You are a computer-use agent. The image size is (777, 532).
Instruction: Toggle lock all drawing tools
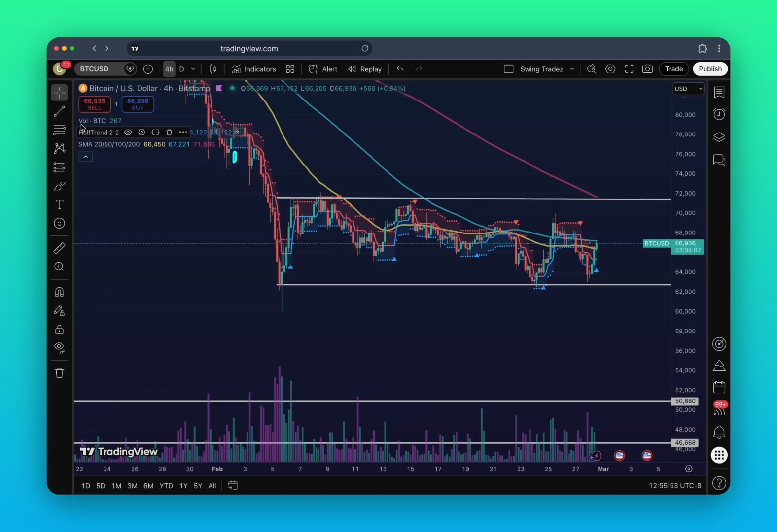coord(59,330)
